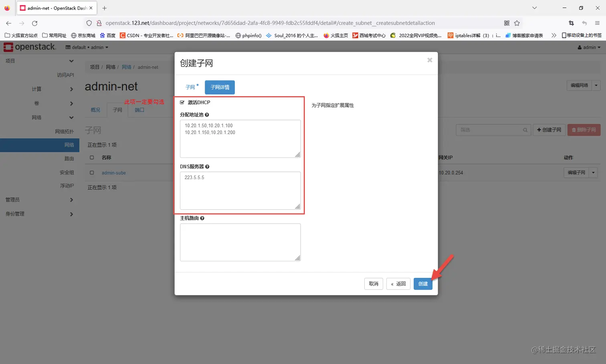
Task: Open 京东商城 bookmark
Action: (x=83, y=35)
